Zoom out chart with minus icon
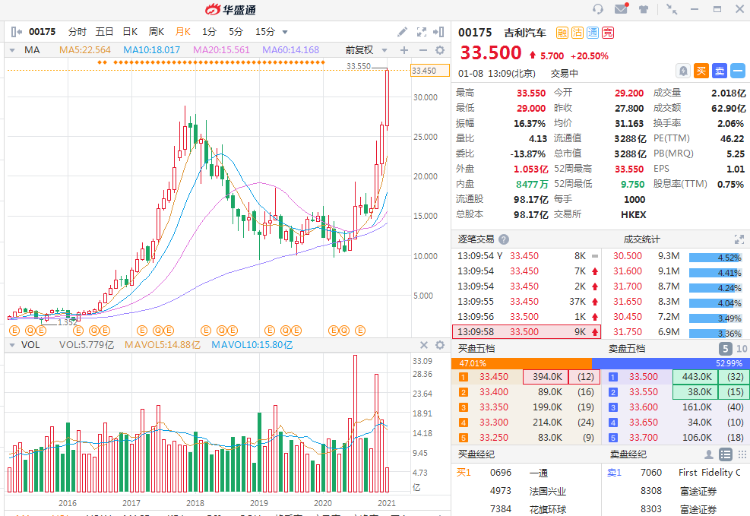This screenshot has width=750, height=516. pos(423,50)
